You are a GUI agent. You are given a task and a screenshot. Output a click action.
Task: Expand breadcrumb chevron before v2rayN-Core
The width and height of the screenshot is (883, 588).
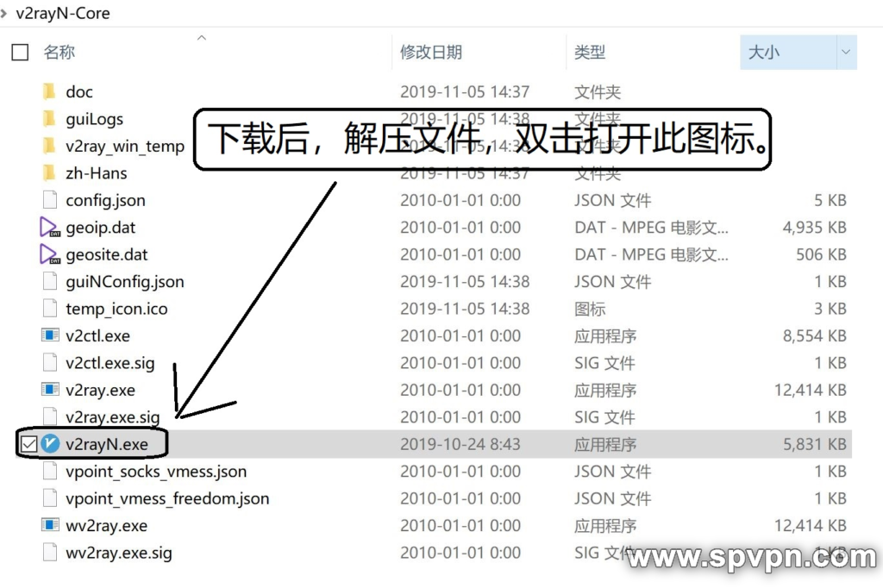(6, 14)
